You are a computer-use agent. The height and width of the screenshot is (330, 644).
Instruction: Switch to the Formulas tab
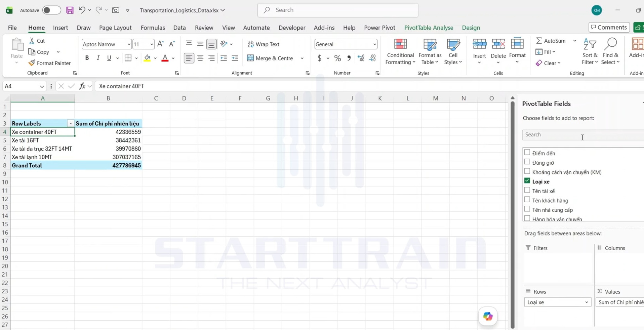[x=153, y=28]
